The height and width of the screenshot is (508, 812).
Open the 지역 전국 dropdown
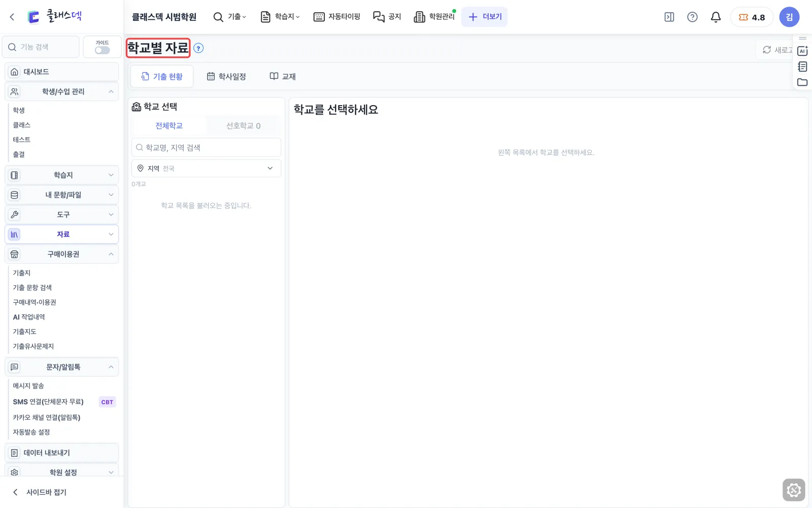pos(206,168)
